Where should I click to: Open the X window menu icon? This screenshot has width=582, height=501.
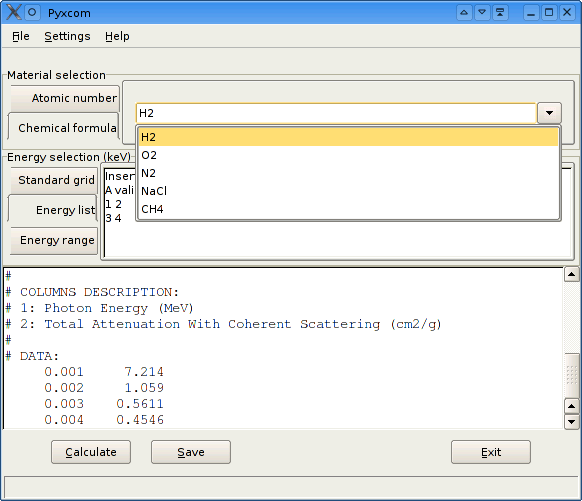coord(13,12)
